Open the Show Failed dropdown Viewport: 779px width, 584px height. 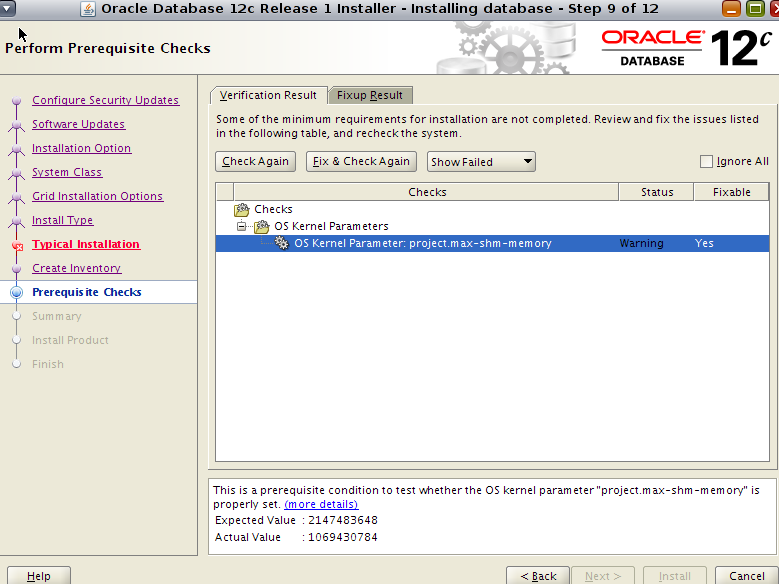pyautogui.click(x=481, y=162)
